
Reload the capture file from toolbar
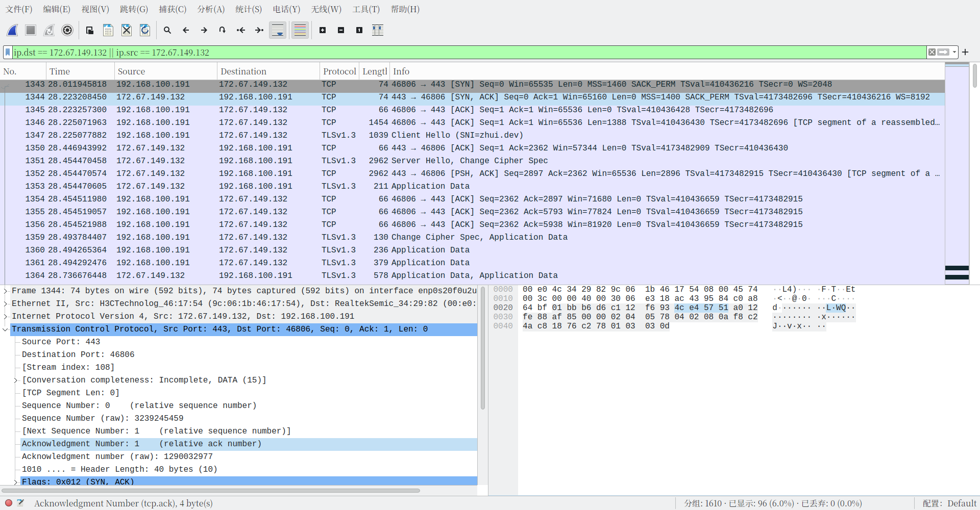pos(145,30)
